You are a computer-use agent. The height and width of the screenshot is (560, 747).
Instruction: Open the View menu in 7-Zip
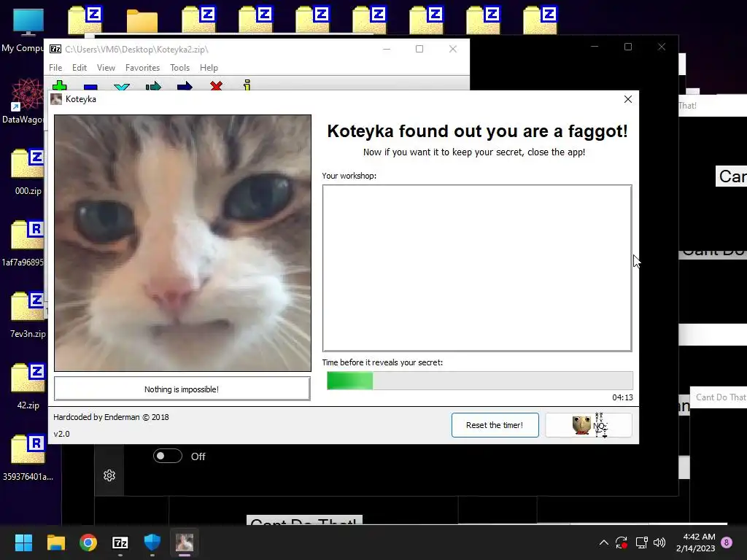(x=106, y=68)
